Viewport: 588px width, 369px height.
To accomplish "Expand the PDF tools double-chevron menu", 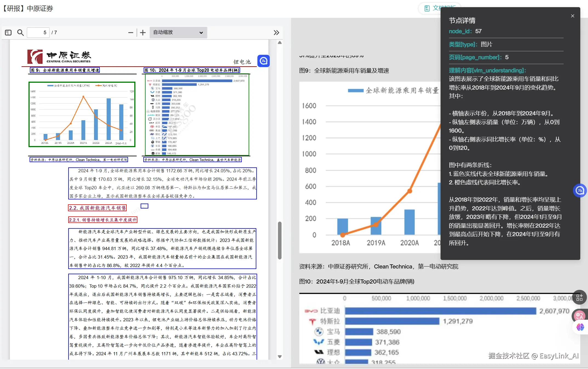I will pos(276,33).
